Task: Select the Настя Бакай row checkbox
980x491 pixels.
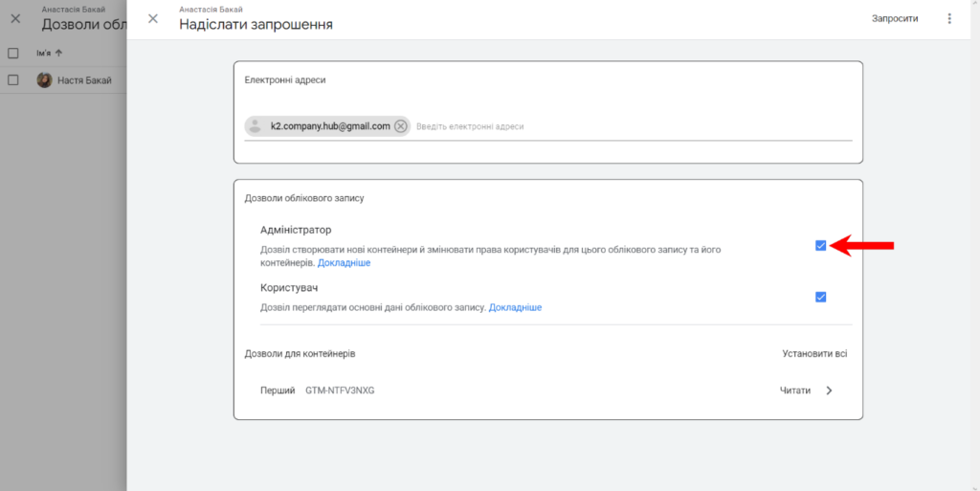Action: 13,80
